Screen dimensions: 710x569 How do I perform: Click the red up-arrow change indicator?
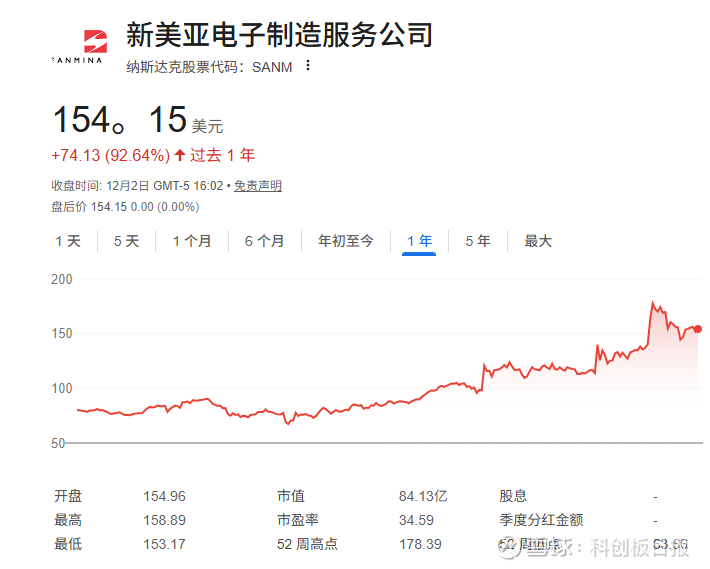tap(180, 155)
